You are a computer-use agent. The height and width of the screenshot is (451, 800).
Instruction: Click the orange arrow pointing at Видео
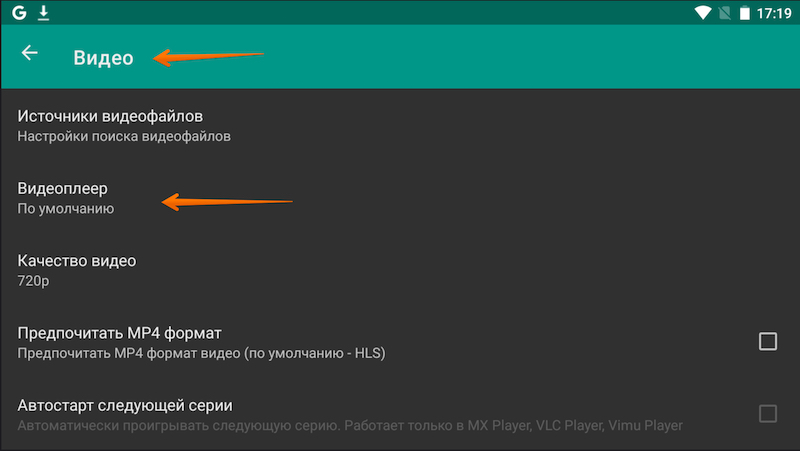(x=208, y=57)
